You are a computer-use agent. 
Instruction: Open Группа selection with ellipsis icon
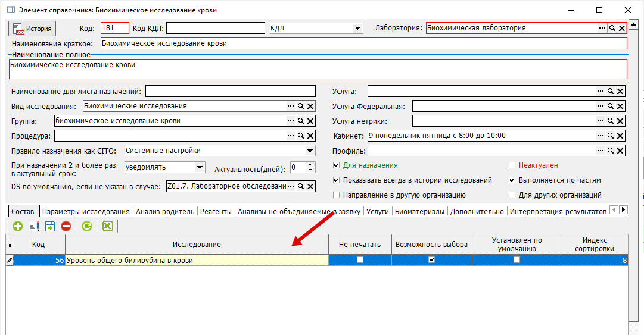click(291, 121)
